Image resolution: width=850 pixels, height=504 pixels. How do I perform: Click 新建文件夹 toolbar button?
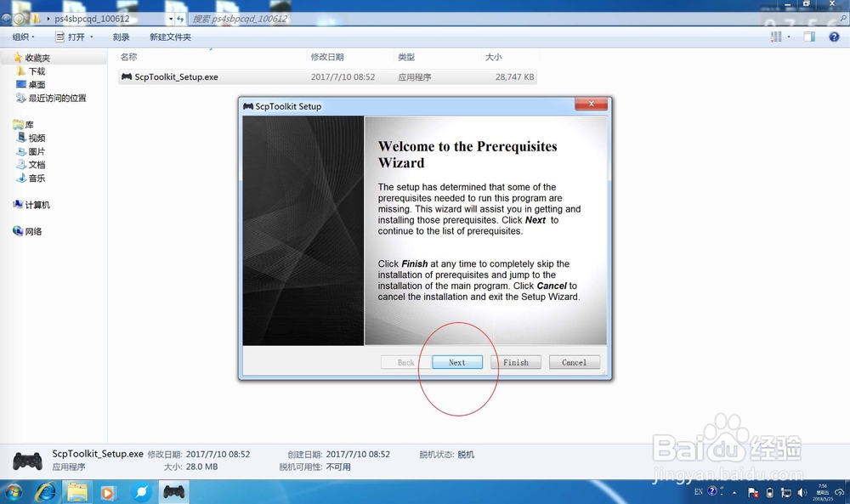pyautogui.click(x=170, y=37)
